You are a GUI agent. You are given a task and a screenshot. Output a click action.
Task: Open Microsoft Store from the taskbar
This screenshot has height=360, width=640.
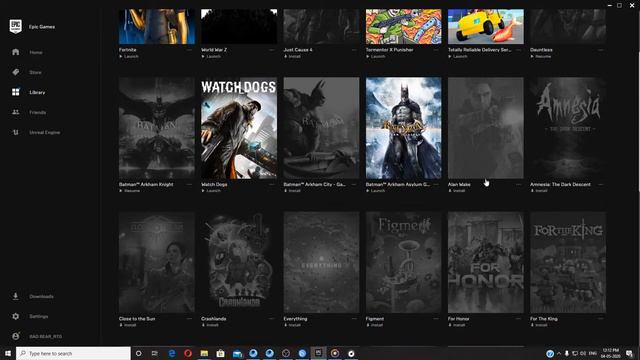point(220,353)
